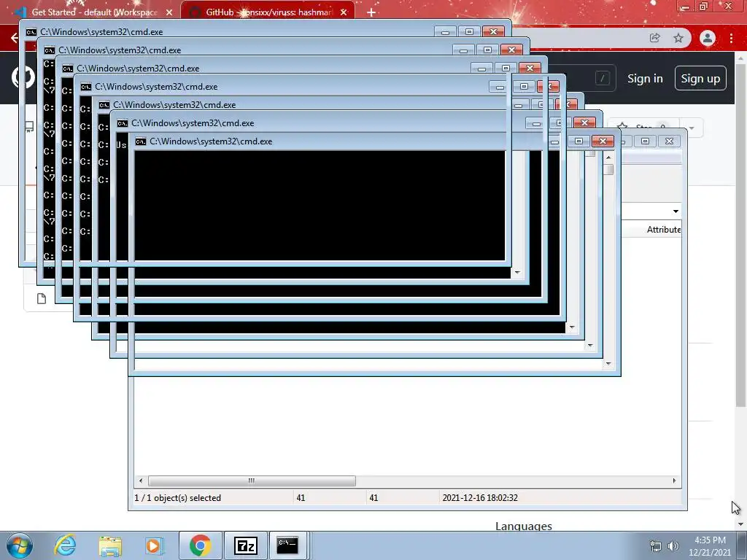Close the Get Started browser tab
The image size is (747, 560).
[x=169, y=12]
